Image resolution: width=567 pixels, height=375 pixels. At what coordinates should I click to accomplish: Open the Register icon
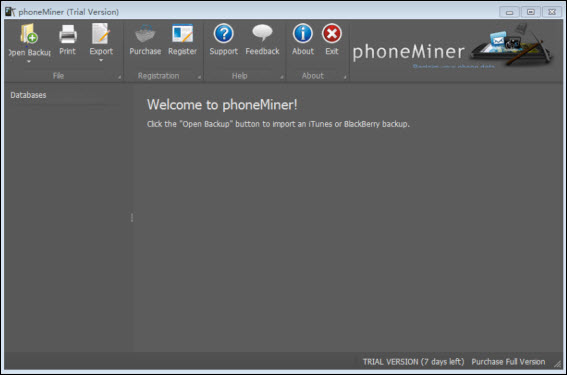(182, 34)
